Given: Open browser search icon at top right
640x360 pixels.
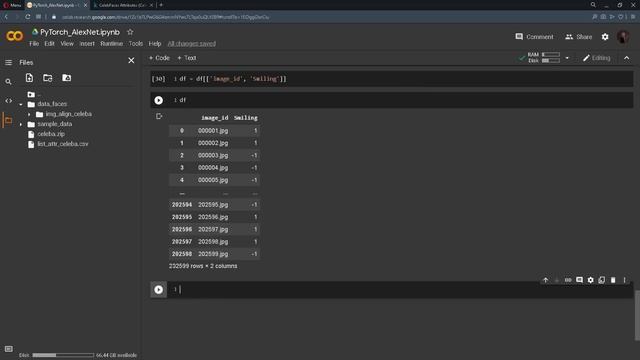Looking at the screenshot, I should pyautogui.click(x=593, y=5).
